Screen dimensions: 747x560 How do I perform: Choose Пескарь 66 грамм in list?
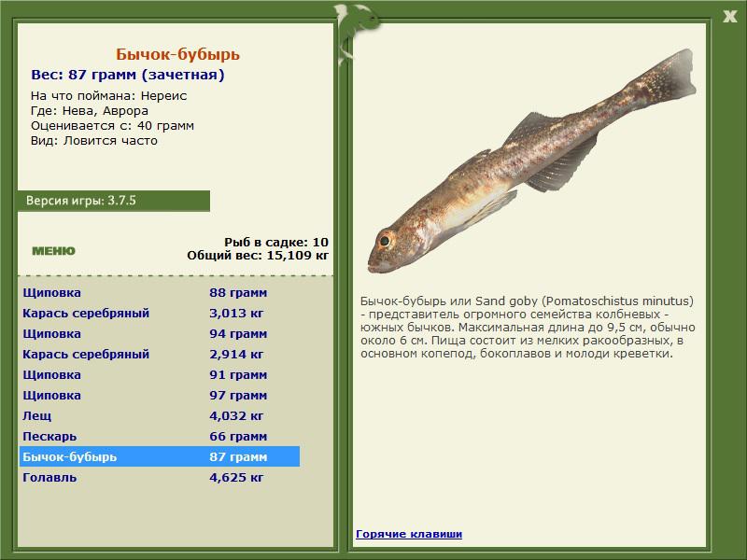[x=159, y=437]
